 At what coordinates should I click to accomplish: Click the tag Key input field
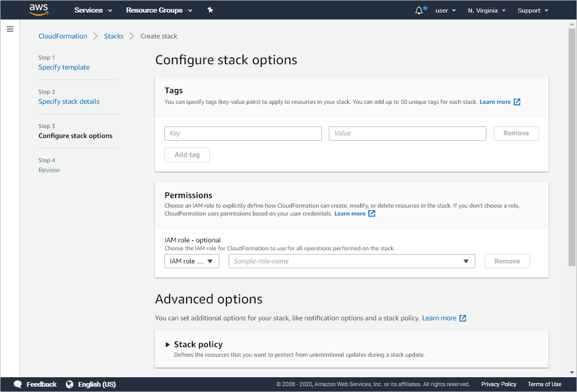pos(243,133)
